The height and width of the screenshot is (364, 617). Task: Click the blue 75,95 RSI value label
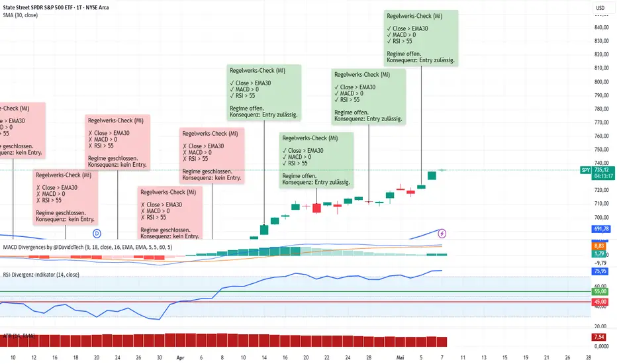[x=600, y=271]
